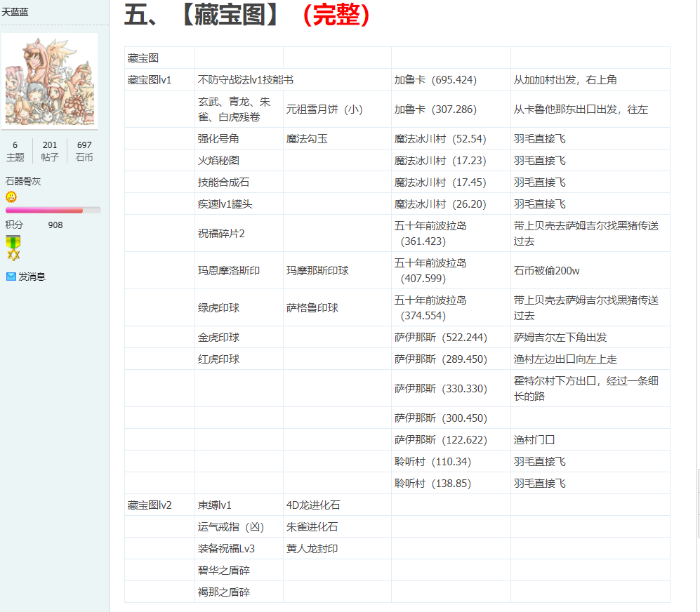Screen dimensions: 700x612
Task: Click the user's cartoon avatar image
Action: click(x=49, y=80)
